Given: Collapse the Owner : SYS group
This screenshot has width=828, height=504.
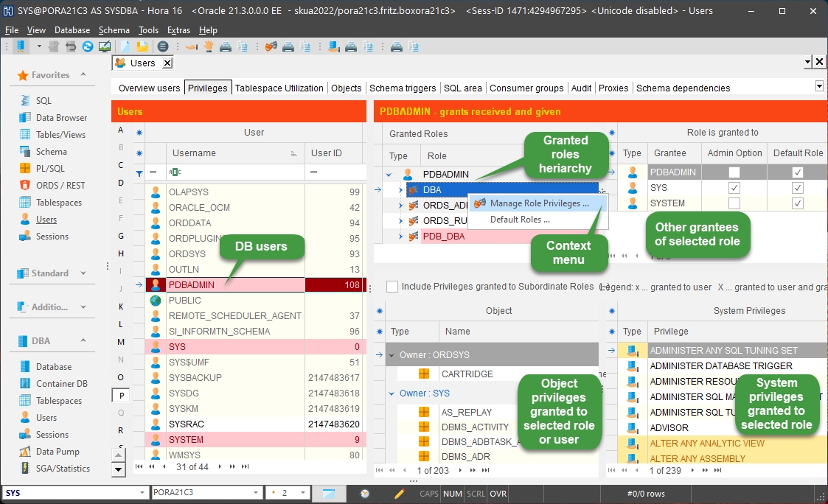Looking at the screenshot, I should click(392, 393).
